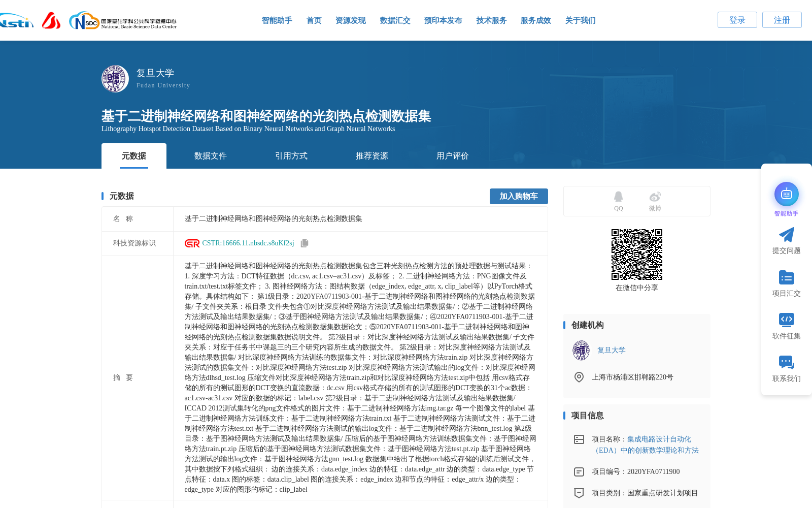This screenshot has height=508, width=812.
Task: Click the 复旦大学 banner heading text
Action: (155, 73)
